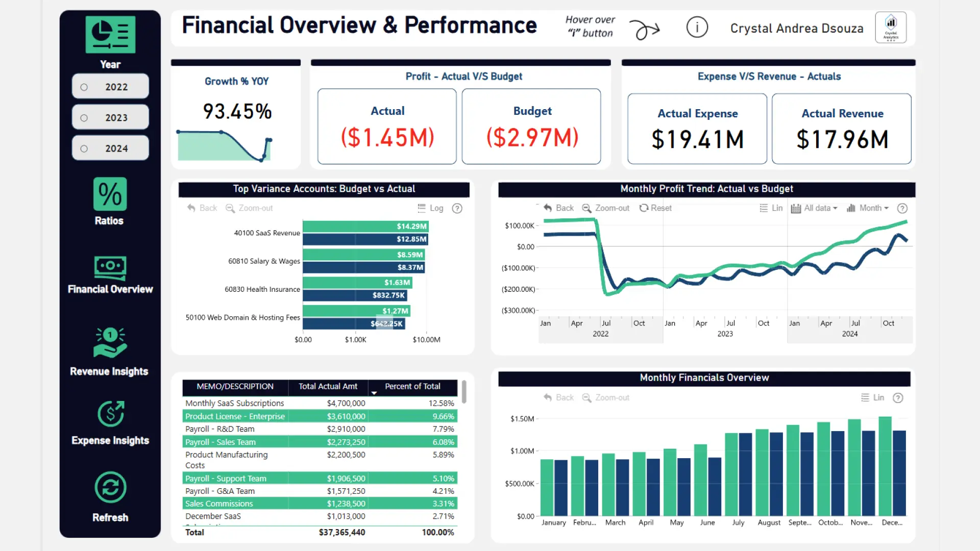Select the 2022 year radio option
The image size is (980, 551).
click(x=84, y=87)
